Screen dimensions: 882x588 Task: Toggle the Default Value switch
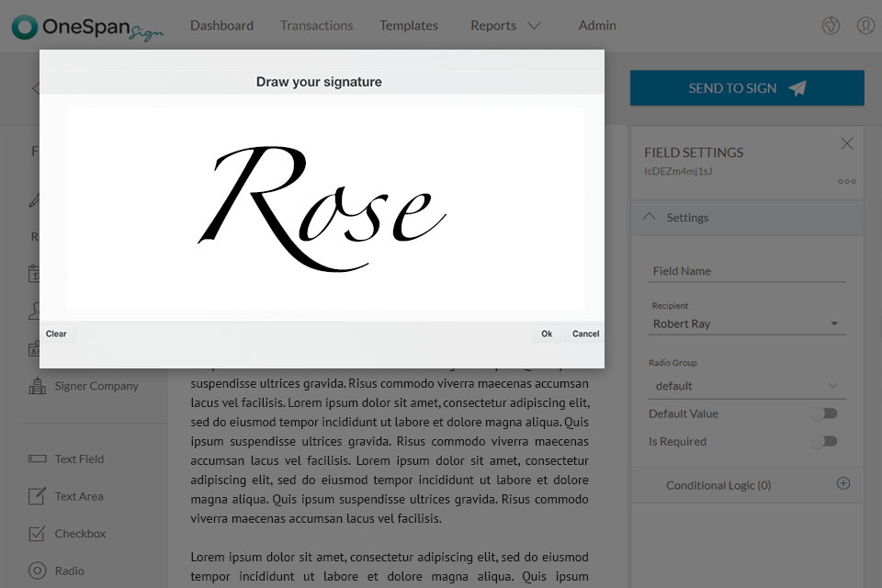click(x=825, y=413)
